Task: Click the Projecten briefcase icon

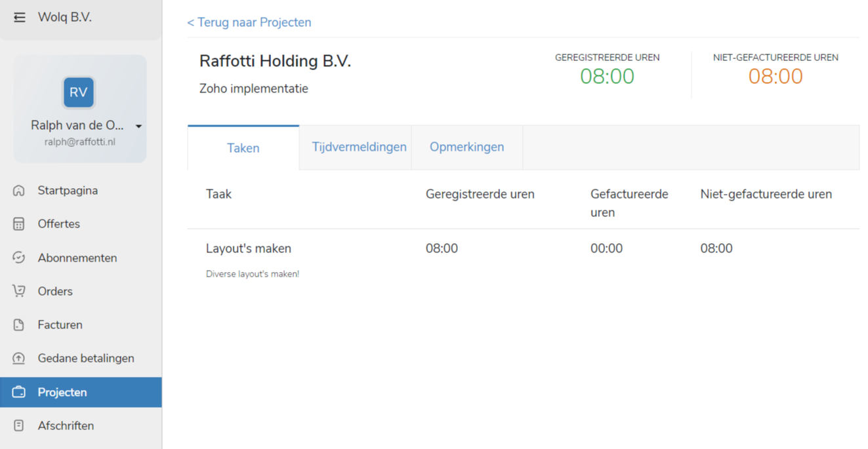Action: tap(18, 392)
